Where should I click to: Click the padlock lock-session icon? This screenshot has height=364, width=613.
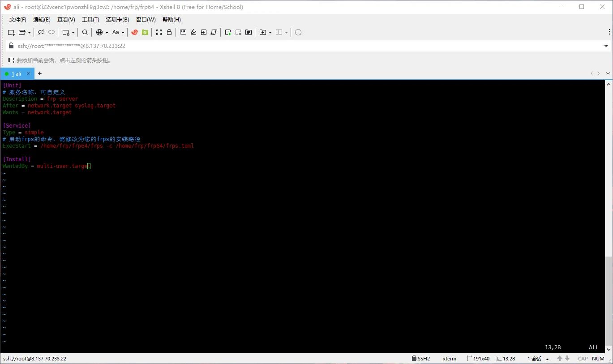(169, 32)
